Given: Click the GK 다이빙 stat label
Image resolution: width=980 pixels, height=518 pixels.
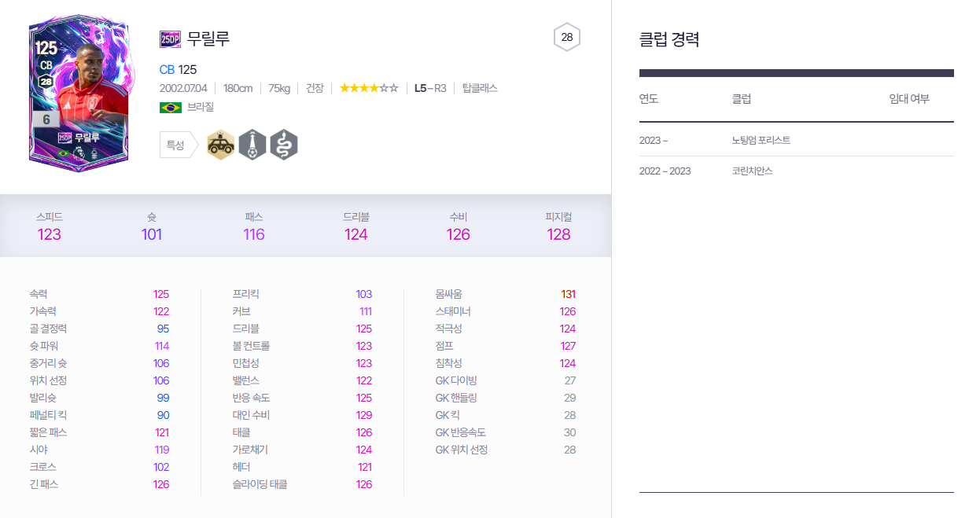Looking at the screenshot, I should pyautogui.click(x=456, y=380).
